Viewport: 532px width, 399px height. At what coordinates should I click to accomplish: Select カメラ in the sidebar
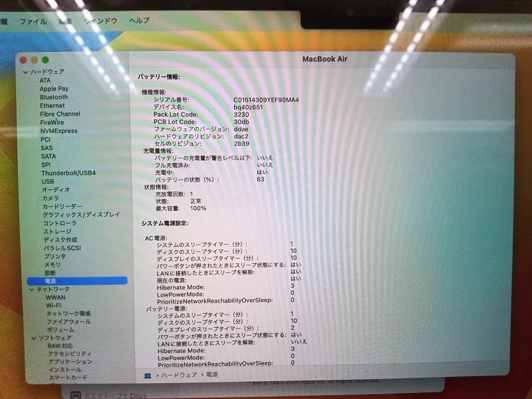coord(51,198)
